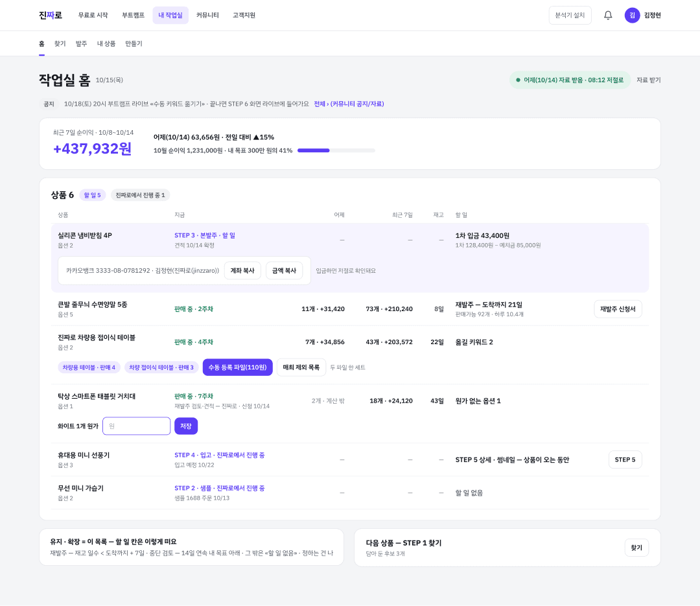Open the 부트캠프 menu item
Viewport: 700px width, 606px height.
133,15
